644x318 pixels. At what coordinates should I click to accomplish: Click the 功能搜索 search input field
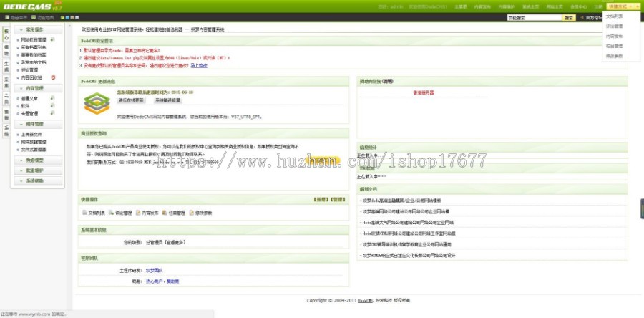tap(535, 18)
